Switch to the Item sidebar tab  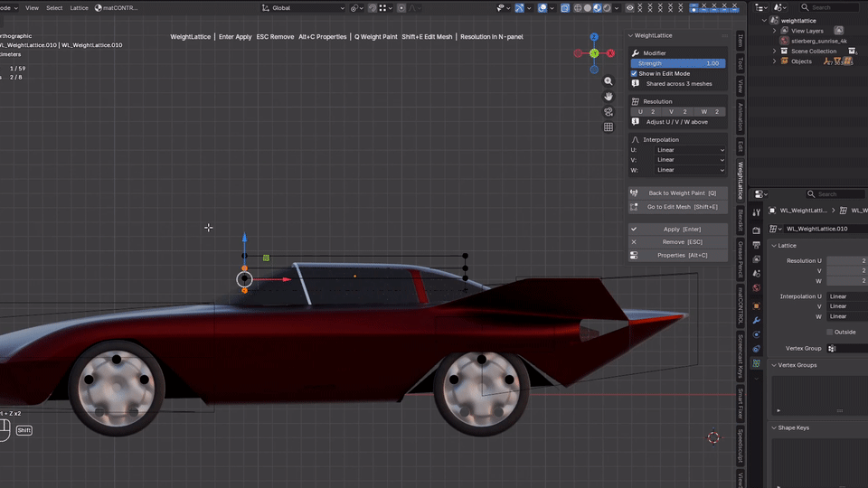(x=741, y=41)
